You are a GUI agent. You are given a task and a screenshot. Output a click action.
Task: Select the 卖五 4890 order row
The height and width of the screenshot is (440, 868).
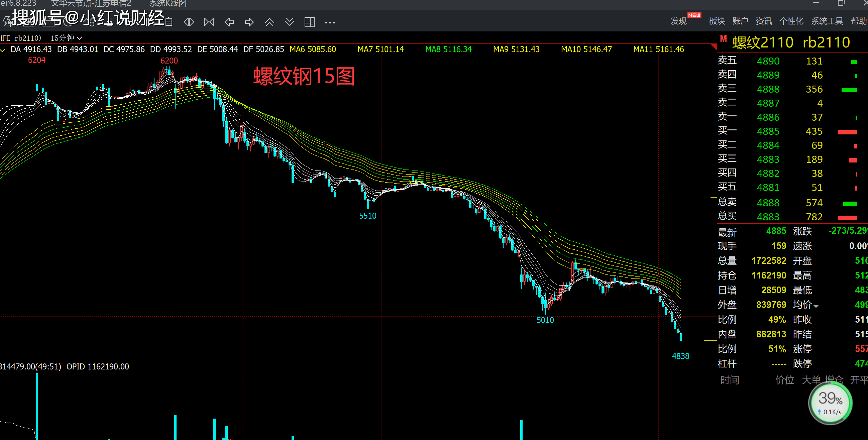click(x=792, y=61)
